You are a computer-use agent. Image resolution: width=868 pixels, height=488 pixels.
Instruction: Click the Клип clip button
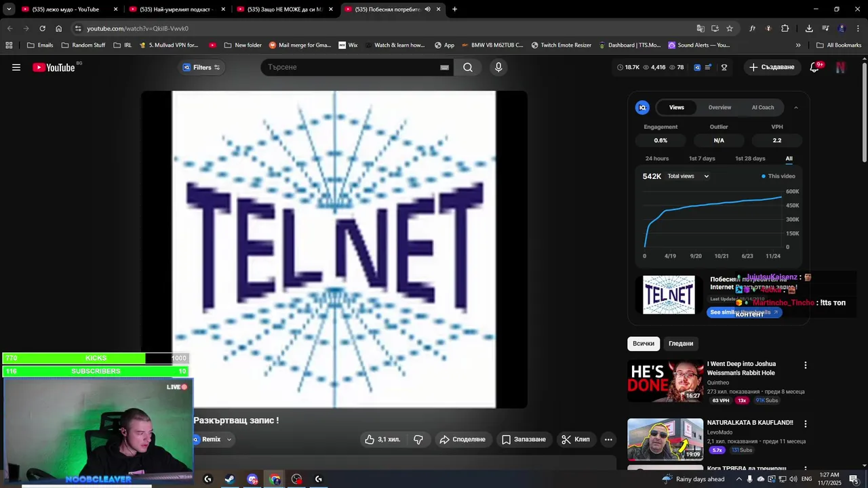pos(576,439)
